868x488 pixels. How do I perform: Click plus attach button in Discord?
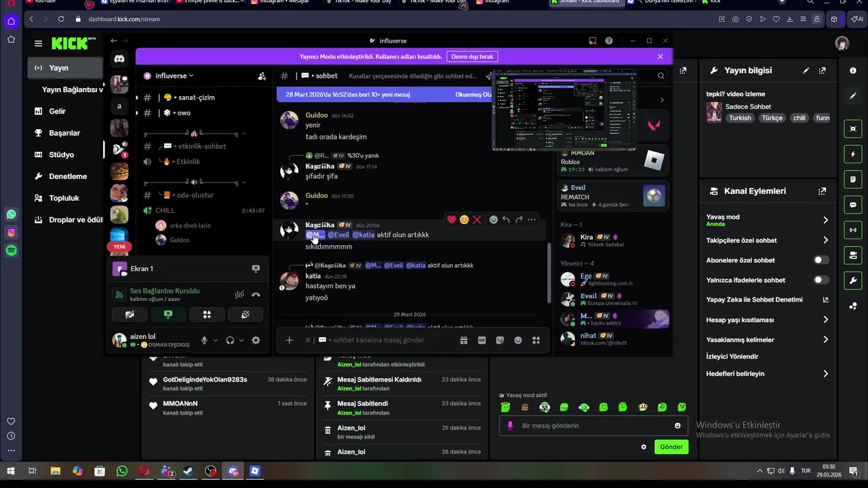pos(289,340)
